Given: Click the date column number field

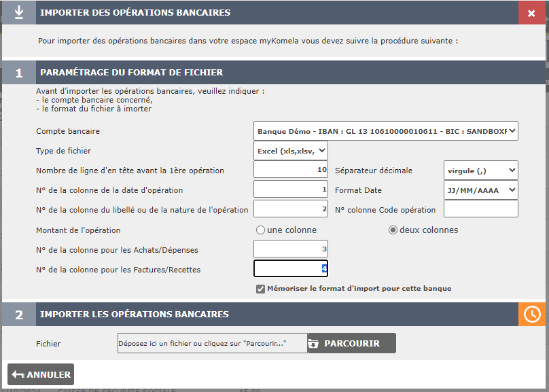Looking at the screenshot, I should coord(291,190).
